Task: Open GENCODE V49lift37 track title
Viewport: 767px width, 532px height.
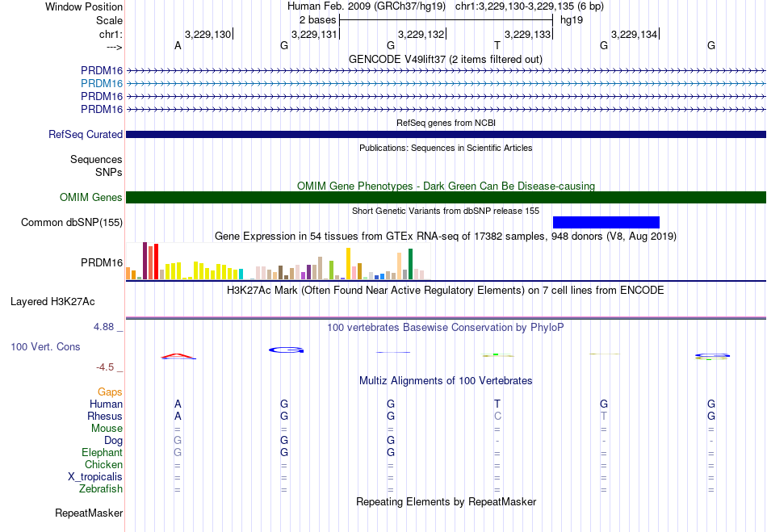Action: (x=445, y=59)
